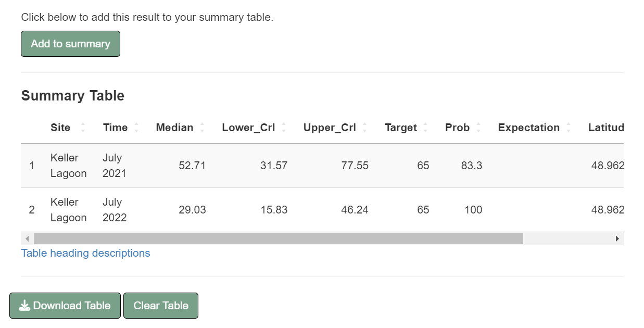Open Table heading descriptions link
Screen dimensions: 644x328
[85, 253]
